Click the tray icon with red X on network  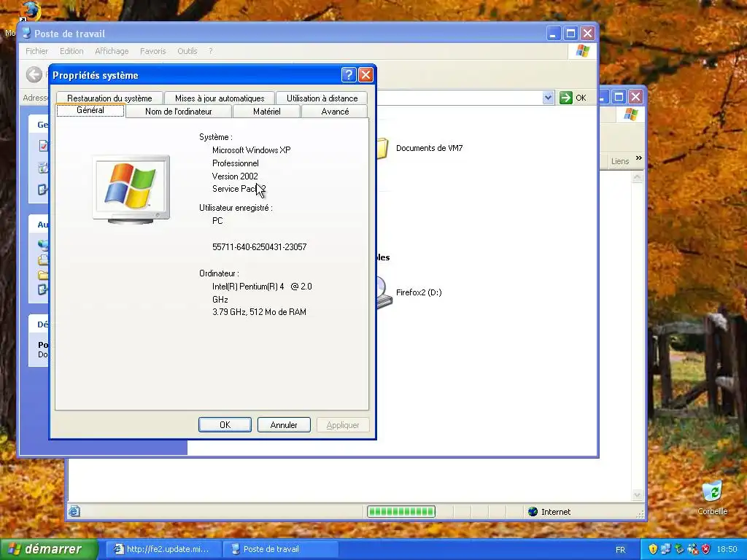click(x=692, y=549)
